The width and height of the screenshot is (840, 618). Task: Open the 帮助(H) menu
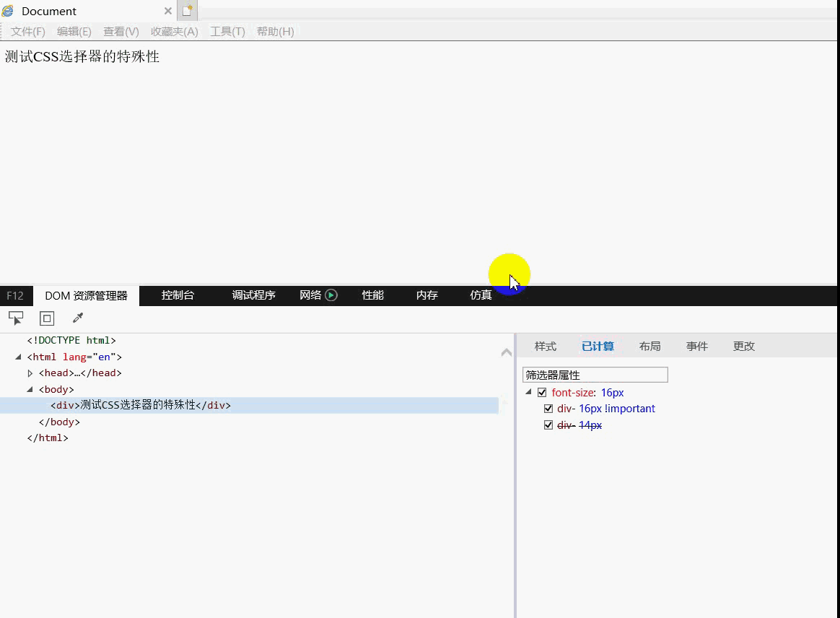[x=276, y=32]
